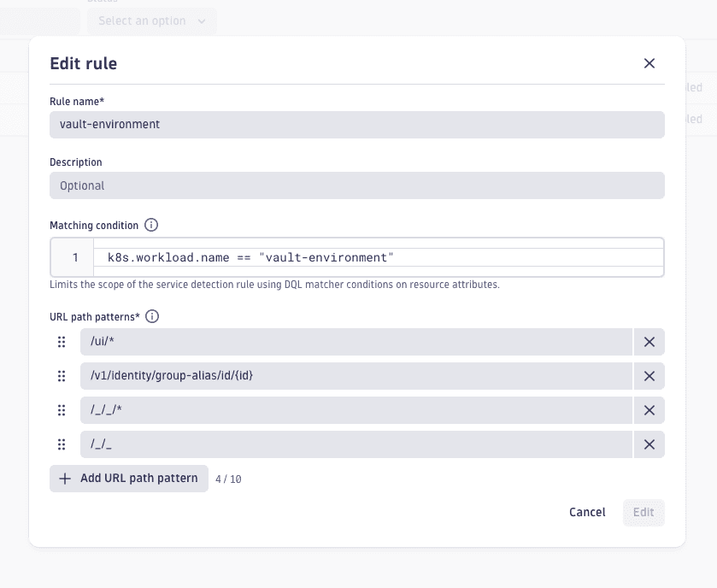Remove the /_/_/* pattern with its X icon

point(649,410)
